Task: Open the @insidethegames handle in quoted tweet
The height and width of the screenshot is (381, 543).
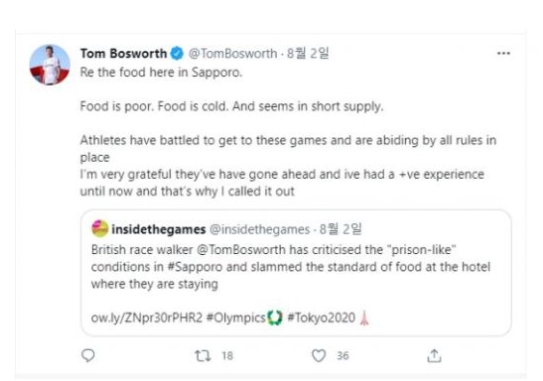Action: 260,229
